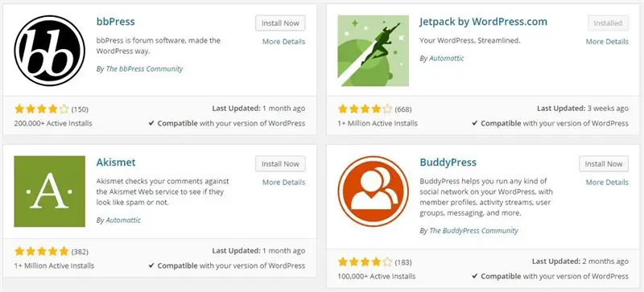Open the Jetpack by WordPress.com title
644x292 pixels.
484,22
